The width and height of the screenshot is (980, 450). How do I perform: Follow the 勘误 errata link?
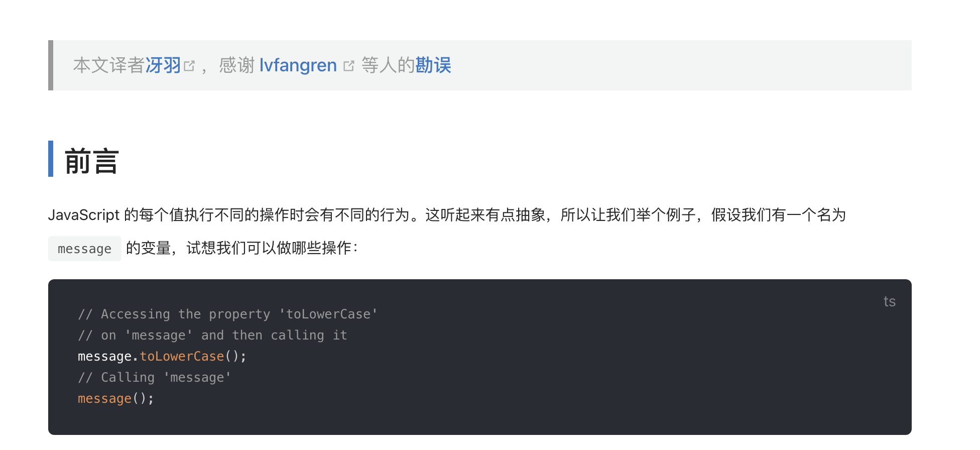(433, 65)
